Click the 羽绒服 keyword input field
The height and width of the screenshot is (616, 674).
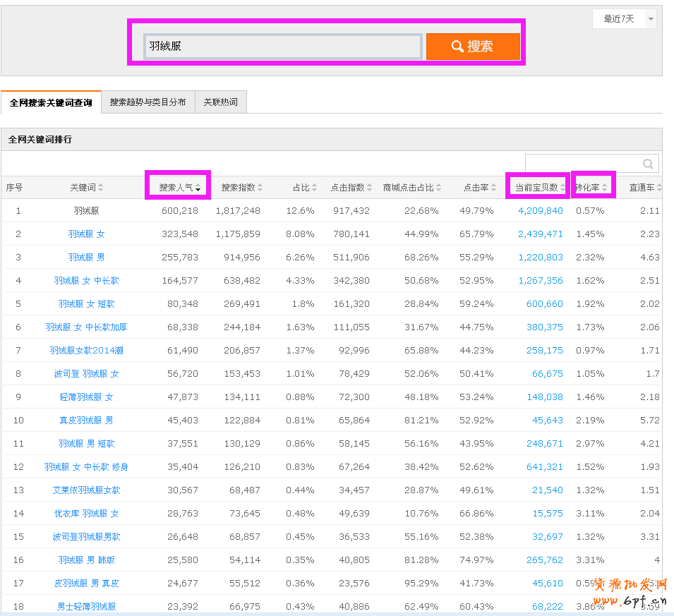282,46
